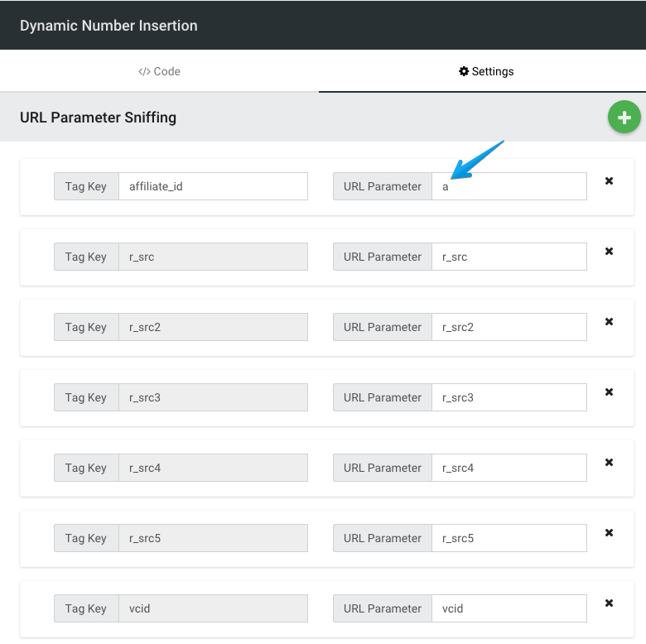Screen dimensions: 646x644
Task: Click the disabled r_src Tag Key field
Action: click(x=213, y=257)
